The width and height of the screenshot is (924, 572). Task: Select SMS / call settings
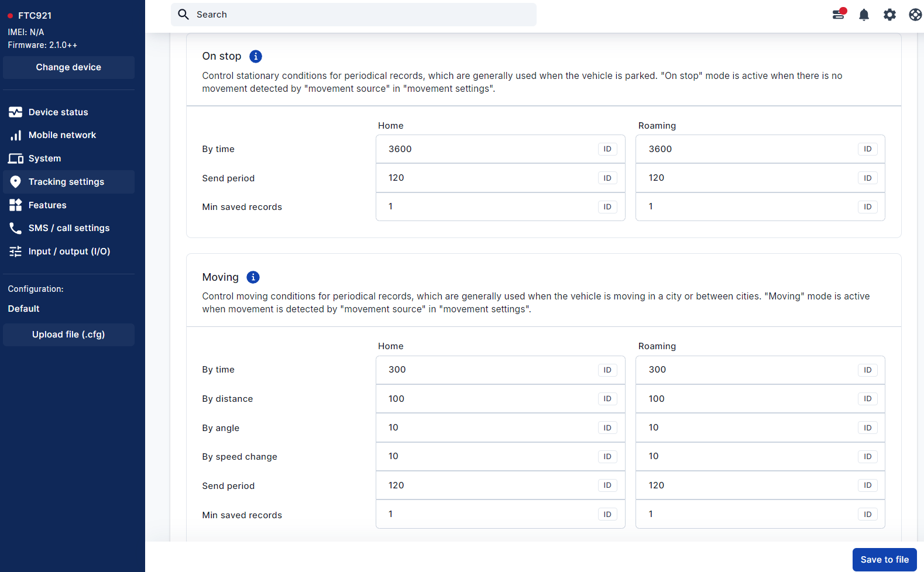pos(68,228)
